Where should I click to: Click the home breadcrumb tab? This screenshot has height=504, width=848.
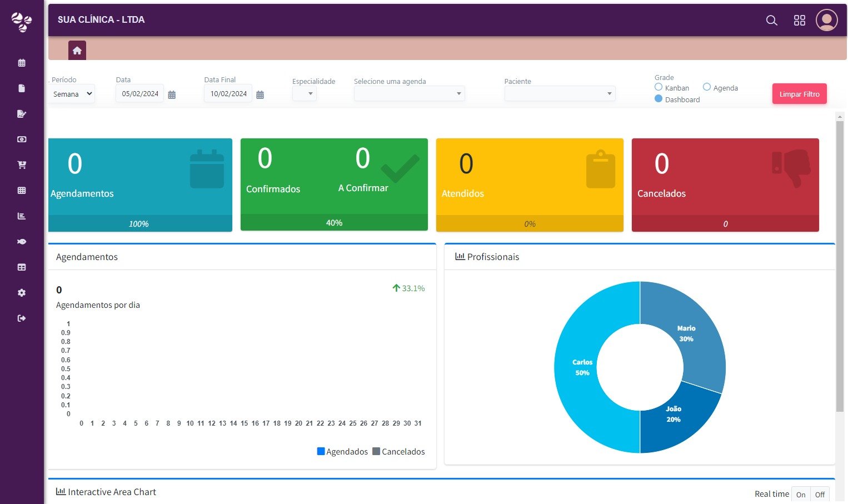coord(77,51)
